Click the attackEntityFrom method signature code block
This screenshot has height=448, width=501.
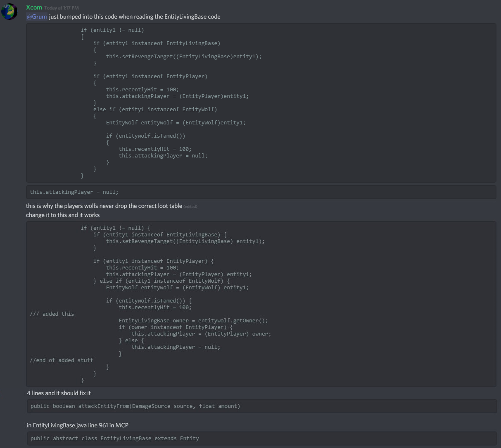pyautogui.click(x=135, y=406)
